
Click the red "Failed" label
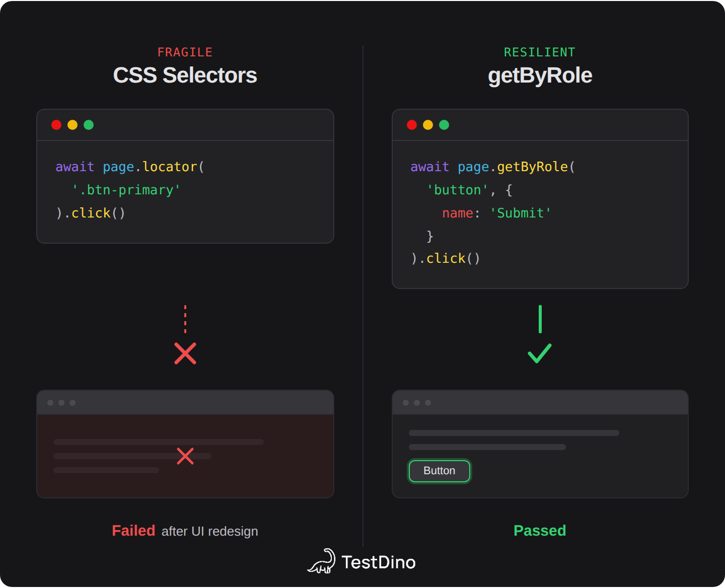(133, 531)
